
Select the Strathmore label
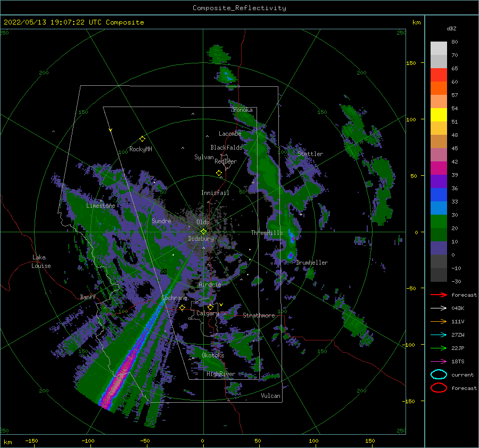(259, 315)
